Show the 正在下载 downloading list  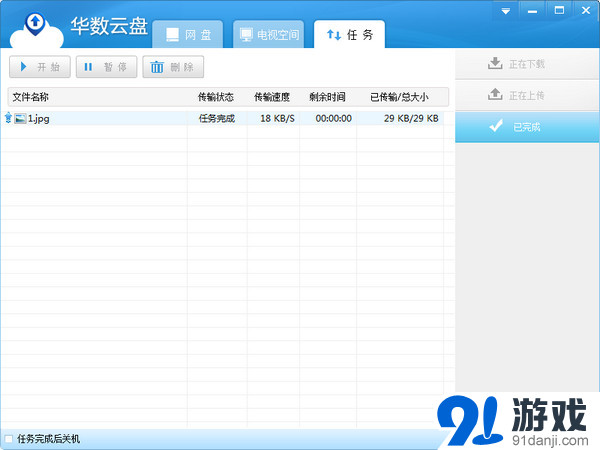pos(527,64)
